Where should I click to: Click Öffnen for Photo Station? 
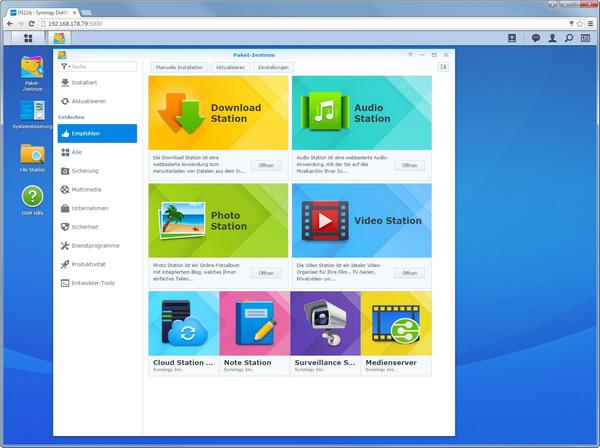(x=266, y=273)
